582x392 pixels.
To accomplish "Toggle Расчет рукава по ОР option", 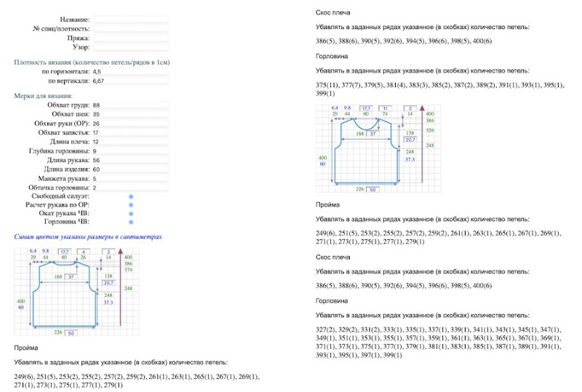I will pos(131,206).
